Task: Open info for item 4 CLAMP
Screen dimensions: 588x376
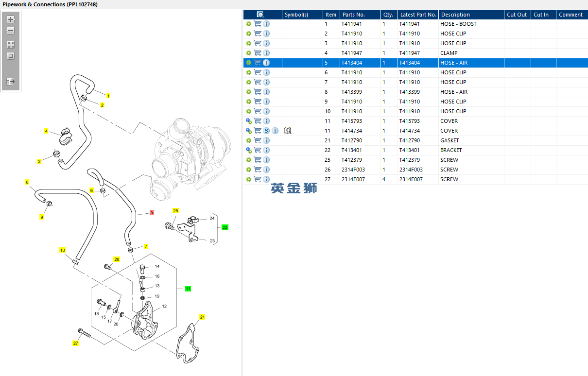Action: 266,53
